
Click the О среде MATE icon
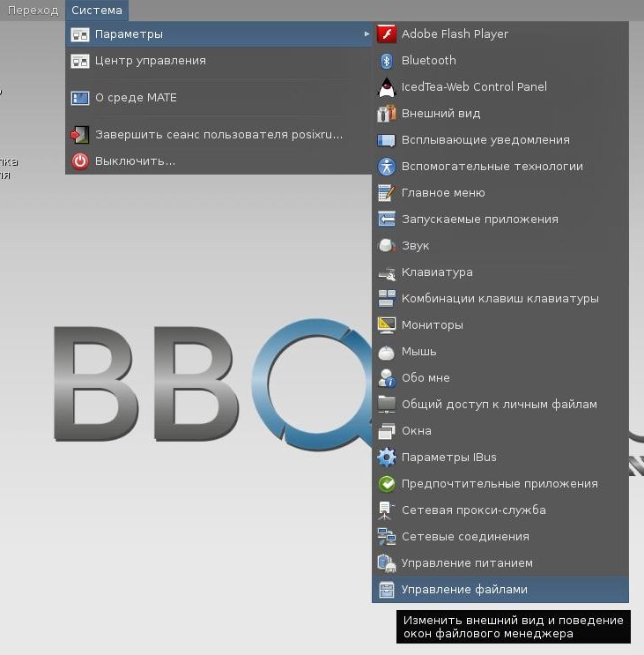click(x=80, y=98)
